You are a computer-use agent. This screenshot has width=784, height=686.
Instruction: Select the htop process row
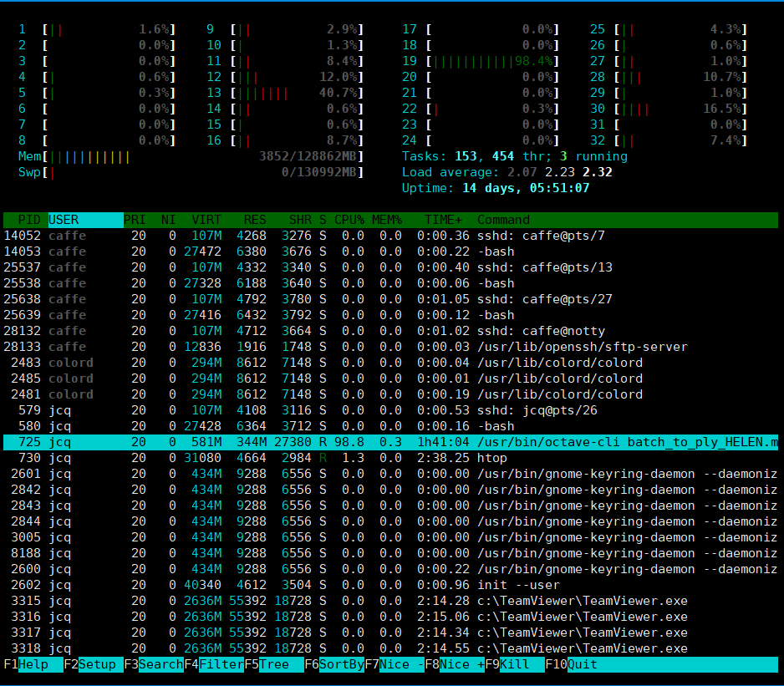[390, 459]
